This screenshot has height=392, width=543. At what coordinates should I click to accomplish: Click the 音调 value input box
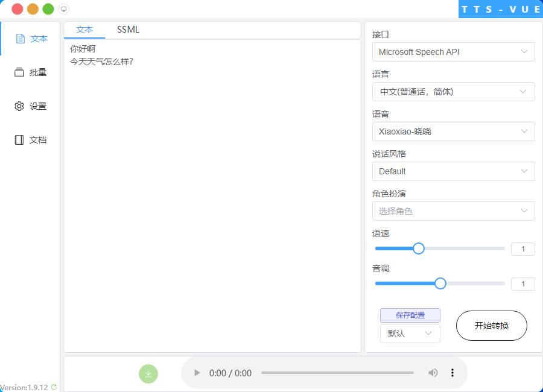click(523, 284)
